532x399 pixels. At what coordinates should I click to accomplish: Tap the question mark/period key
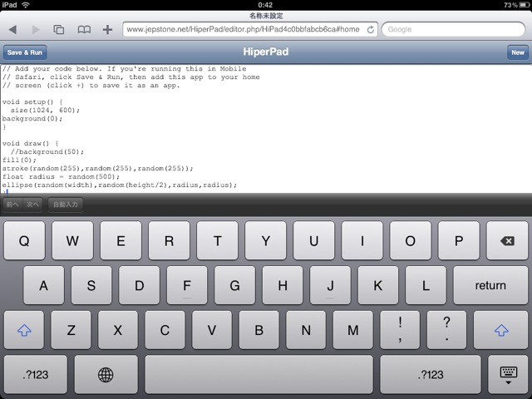[447, 330]
